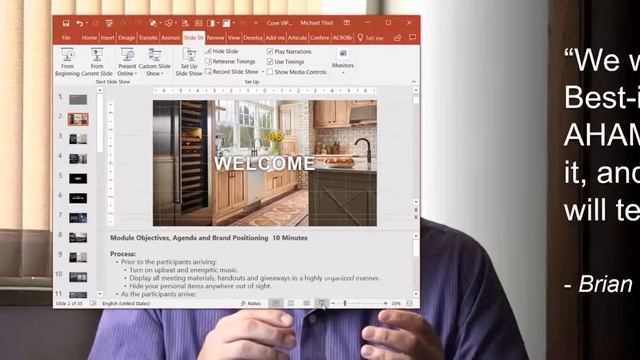Start slide show From Beginning
Viewport: 640px width, 360px height.
67,62
